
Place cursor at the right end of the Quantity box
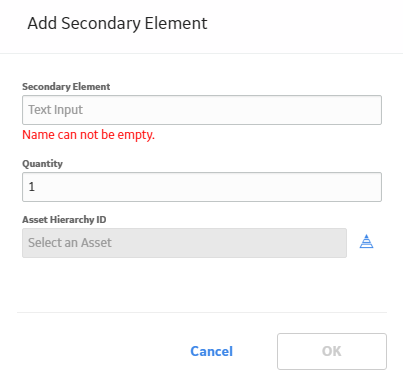tap(375, 187)
